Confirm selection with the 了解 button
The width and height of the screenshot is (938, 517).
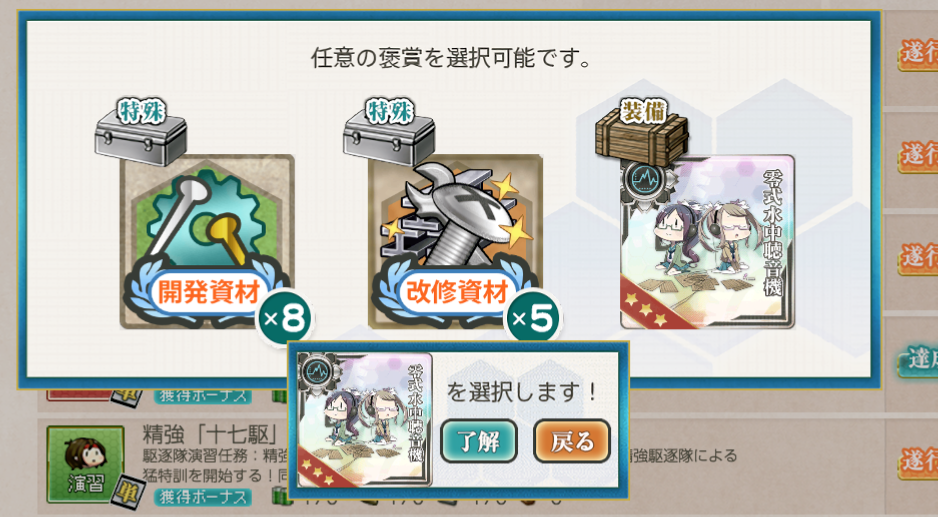pyautogui.click(x=479, y=442)
